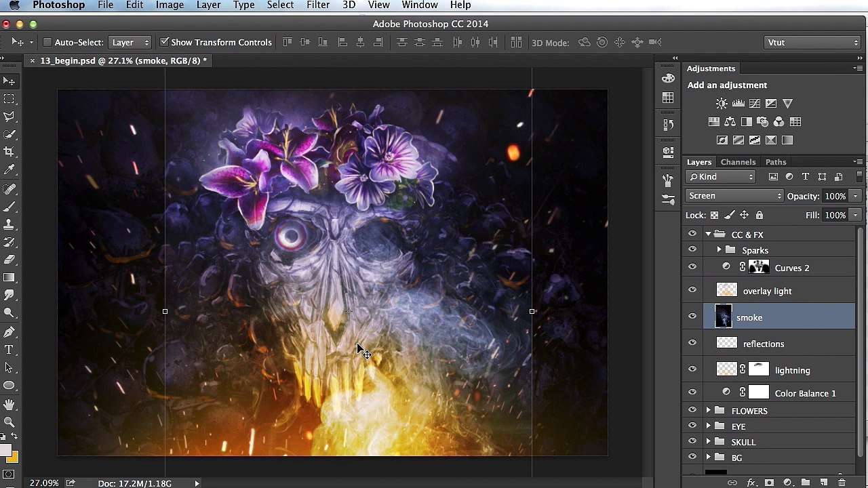This screenshot has height=488, width=868.
Task: Select the Eyedropper tool
Action: tap(9, 169)
